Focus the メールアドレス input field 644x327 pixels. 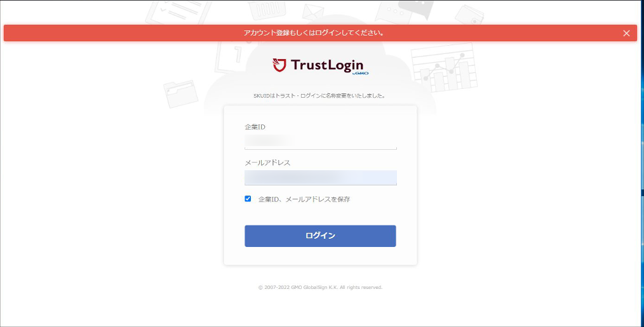[x=320, y=177]
